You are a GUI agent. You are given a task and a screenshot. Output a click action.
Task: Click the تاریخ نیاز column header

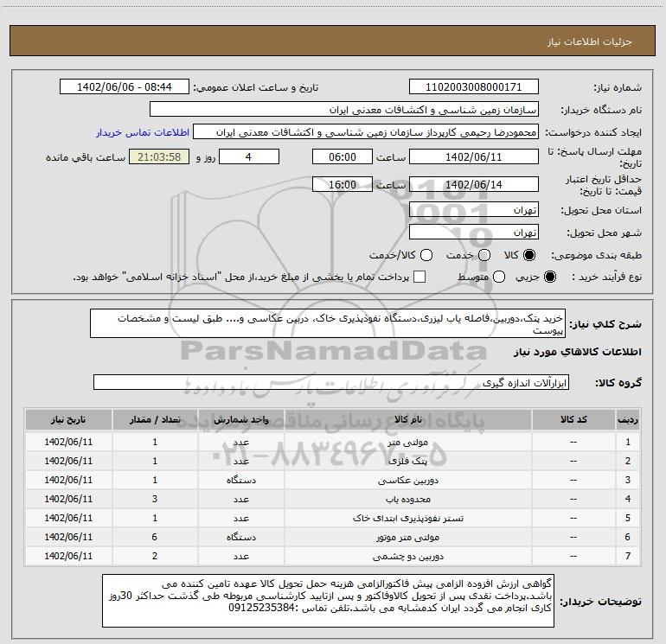[68, 420]
